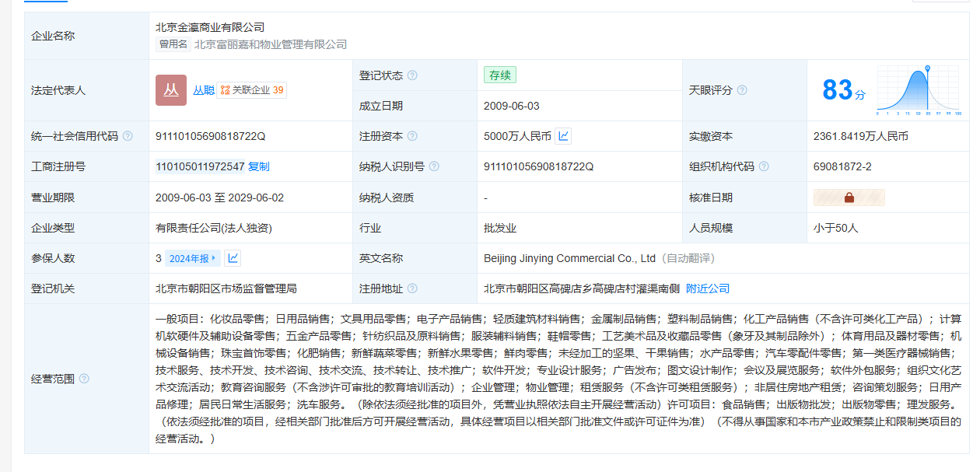
Task: Click former name 北京富丽嘉和物业管理有限公司
Action: coord(271,44)
